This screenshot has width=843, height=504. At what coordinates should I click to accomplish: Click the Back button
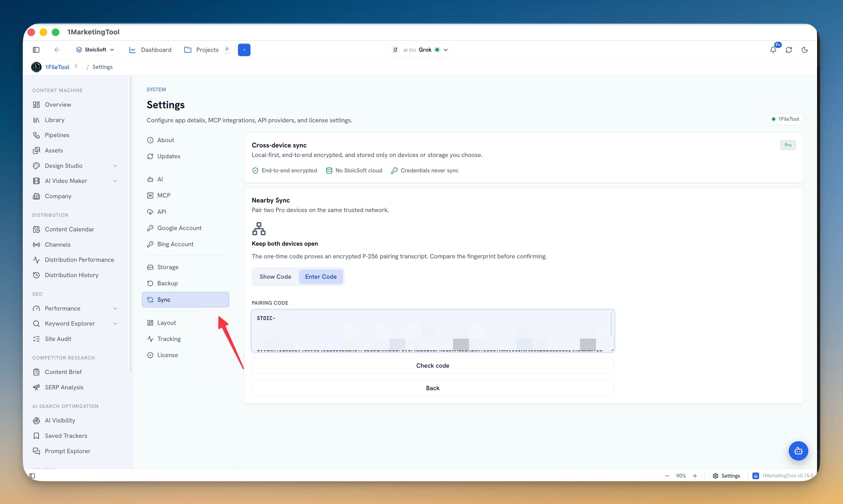(432, 388)
